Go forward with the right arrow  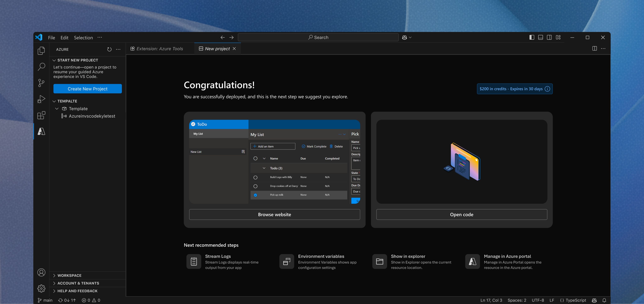click(x=231, y=37)
